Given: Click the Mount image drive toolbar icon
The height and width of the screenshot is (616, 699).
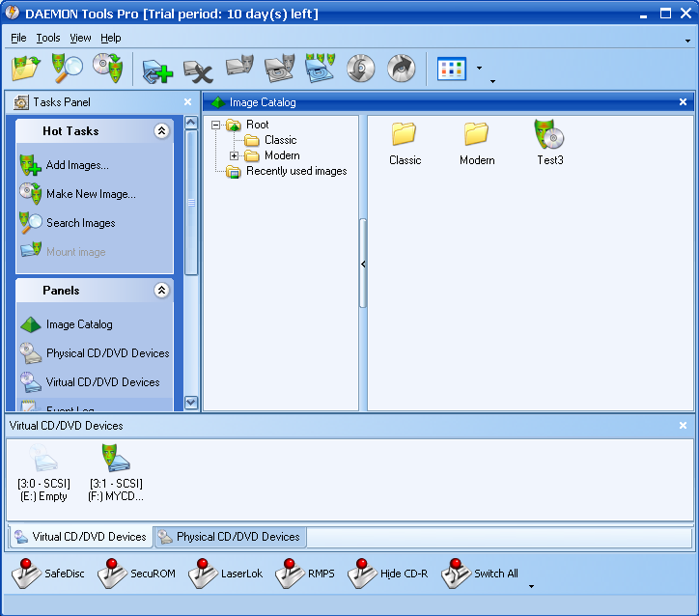Looking at the screenshot, I should click(x=239, y=66).
